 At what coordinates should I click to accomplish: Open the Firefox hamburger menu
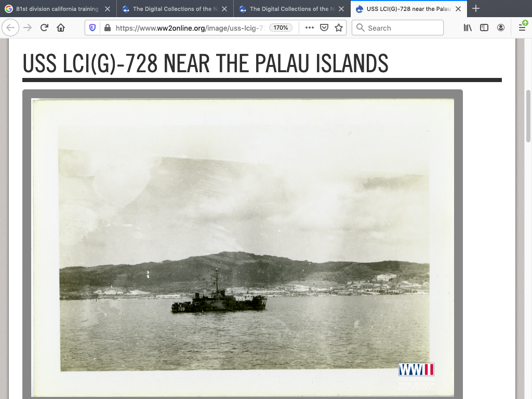click(522, 28)
